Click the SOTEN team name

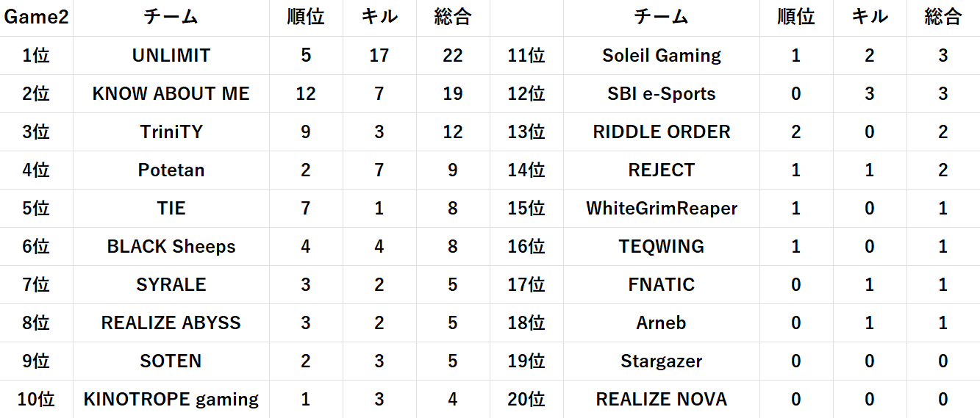pos(171,361)
